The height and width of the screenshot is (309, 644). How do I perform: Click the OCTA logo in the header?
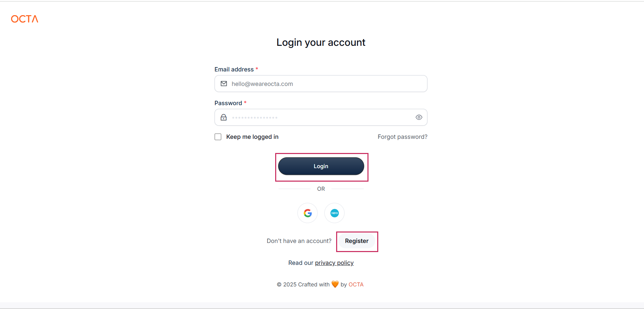25,19
